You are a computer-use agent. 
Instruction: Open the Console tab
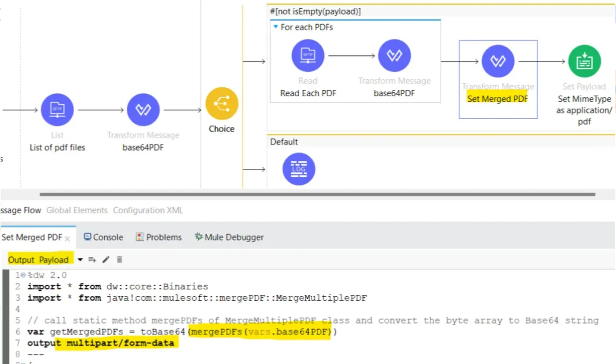click(103, 237)
